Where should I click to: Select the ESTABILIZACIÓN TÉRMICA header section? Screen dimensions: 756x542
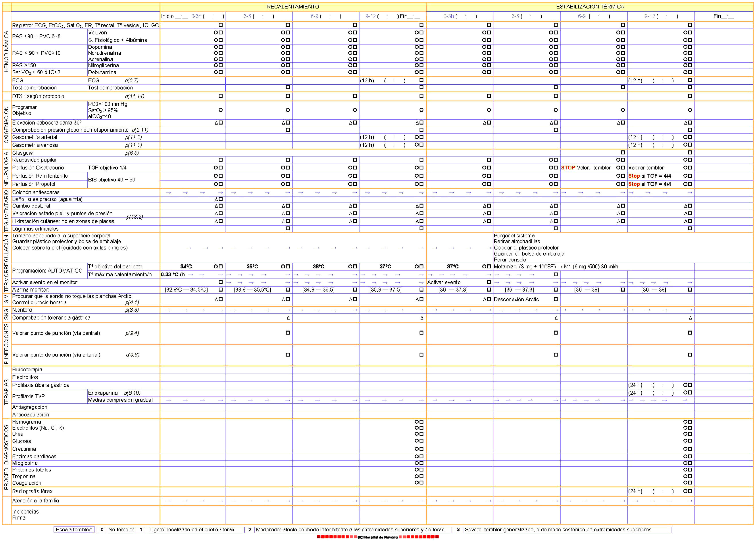[x=590, y=7]
